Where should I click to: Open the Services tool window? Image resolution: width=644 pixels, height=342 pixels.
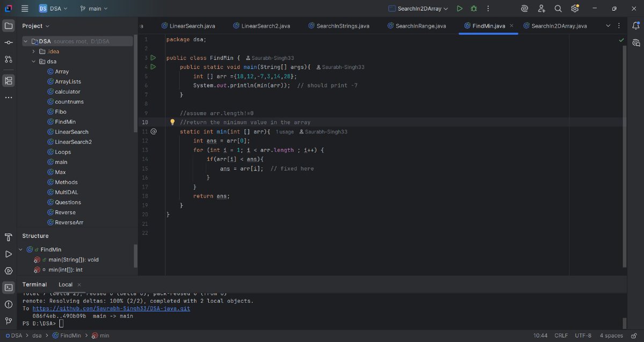pyautogui.click(x=9, y=271)
